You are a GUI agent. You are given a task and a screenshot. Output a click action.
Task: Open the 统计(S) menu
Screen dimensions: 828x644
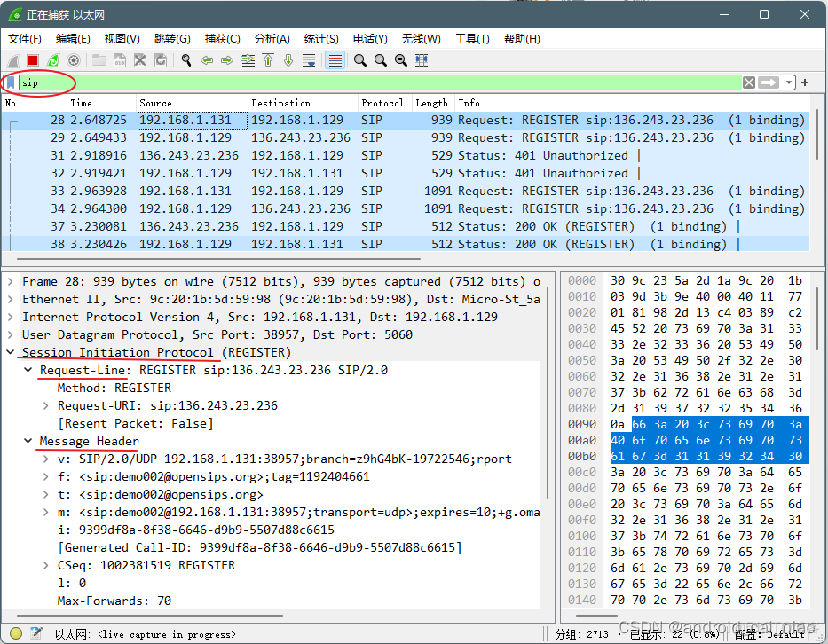(x=321, y=39)
